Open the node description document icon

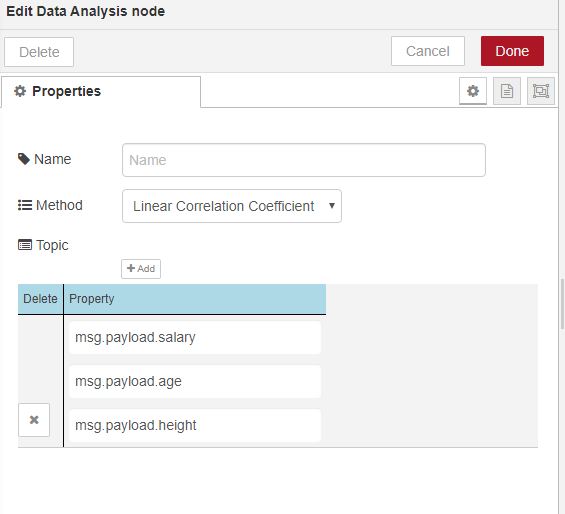[x=507, y=91]
